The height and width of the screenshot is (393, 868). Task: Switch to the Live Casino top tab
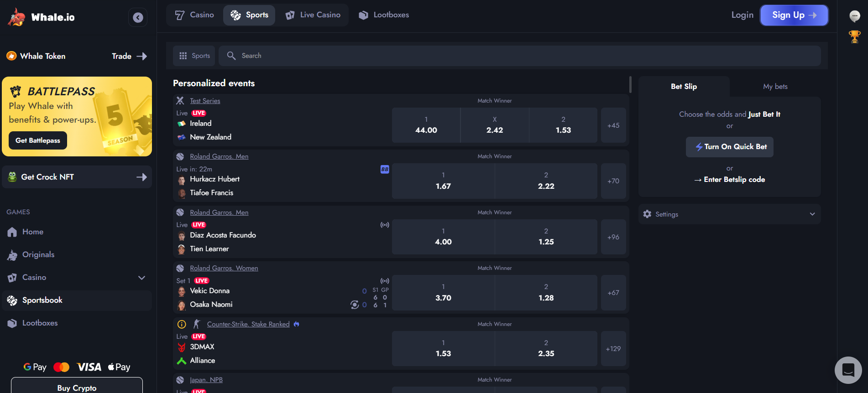coord(313,15)
